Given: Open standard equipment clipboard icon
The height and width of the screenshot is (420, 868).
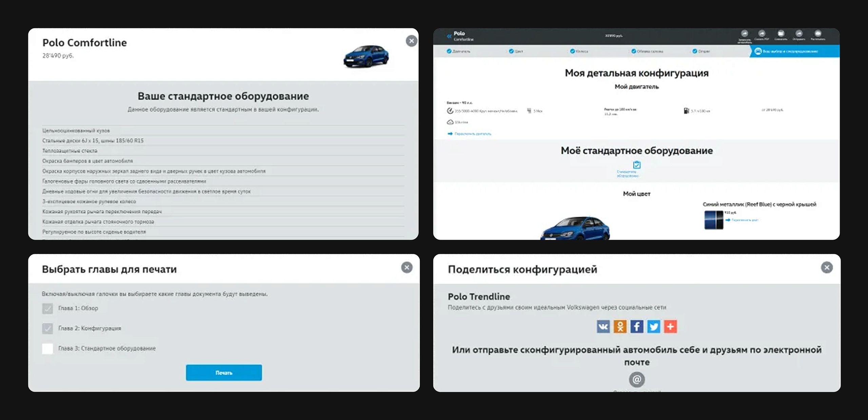Looking at the screenshot, I should coord(636,165).
